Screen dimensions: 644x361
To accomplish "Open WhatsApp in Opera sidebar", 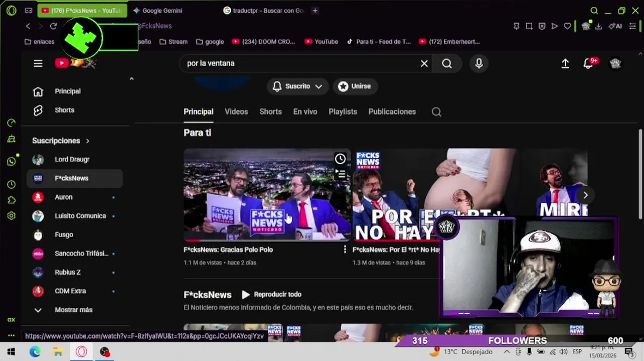I will pos(12,161).
